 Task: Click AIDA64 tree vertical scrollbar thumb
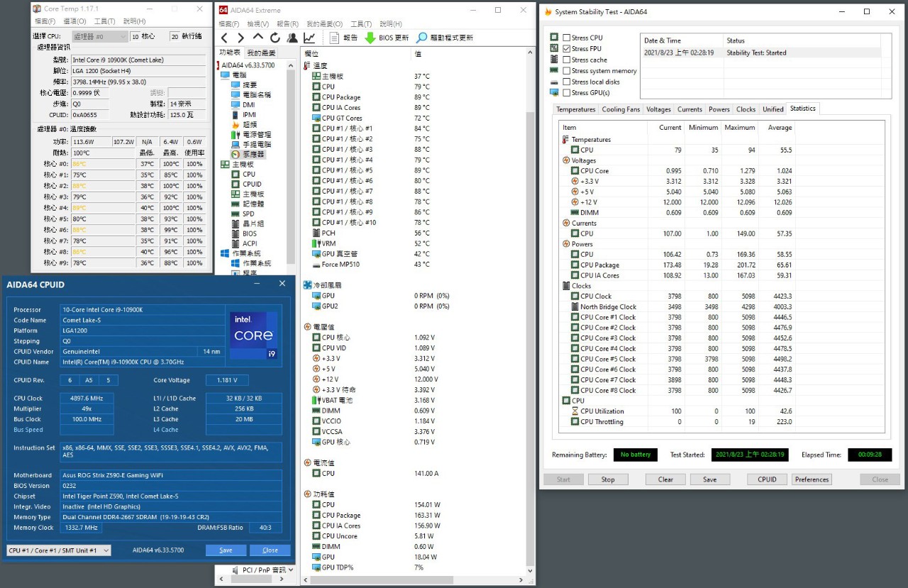point(291,167)
